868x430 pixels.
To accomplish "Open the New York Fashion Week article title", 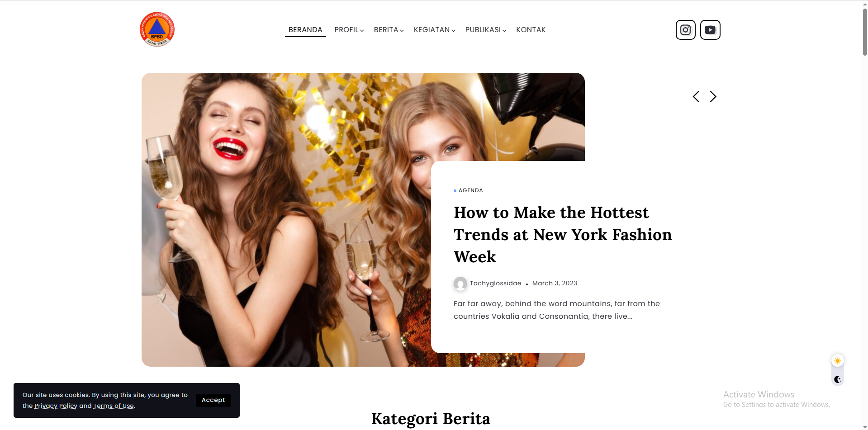I will point(563,235).
